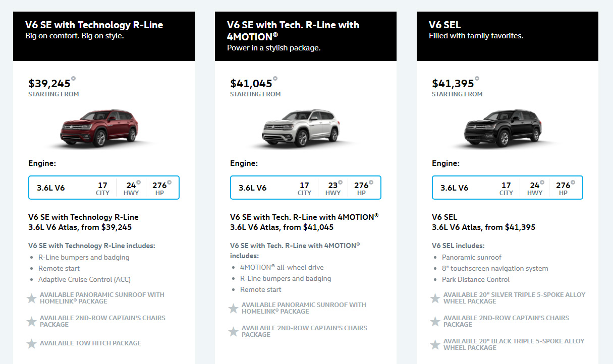
Task: Click the white Atlas 4MOTION vehicle image
Action: [x=301, y=128]
